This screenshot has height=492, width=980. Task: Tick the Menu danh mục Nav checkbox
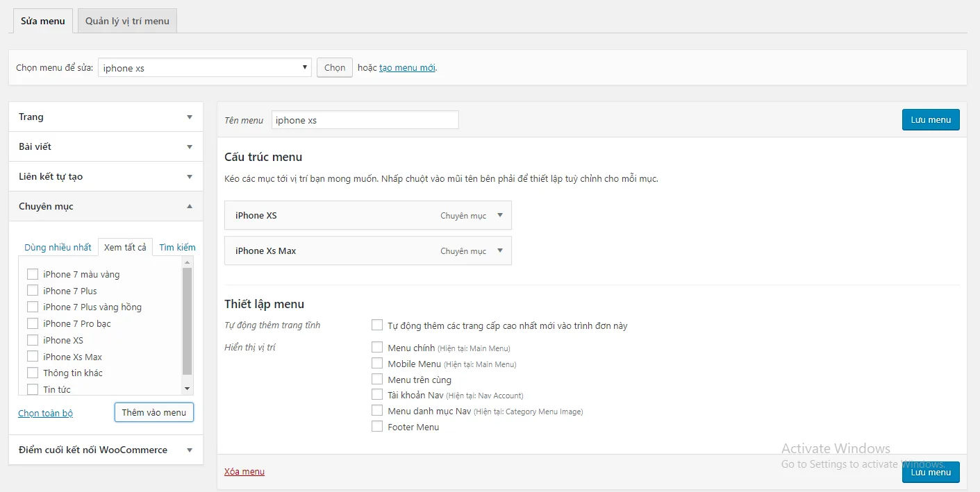377,411
